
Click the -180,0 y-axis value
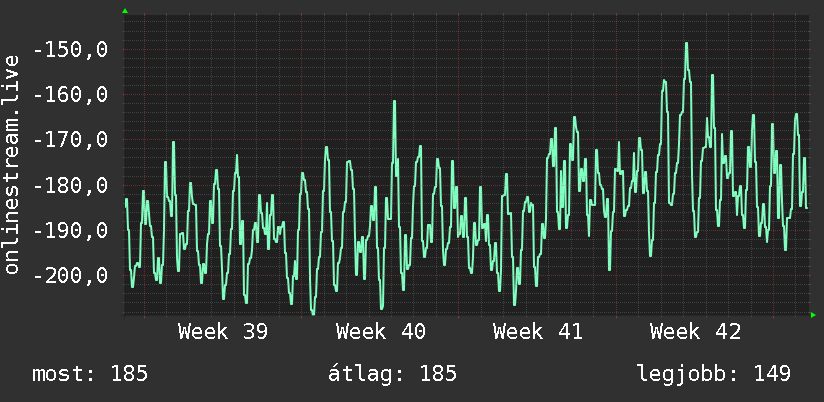70,185
